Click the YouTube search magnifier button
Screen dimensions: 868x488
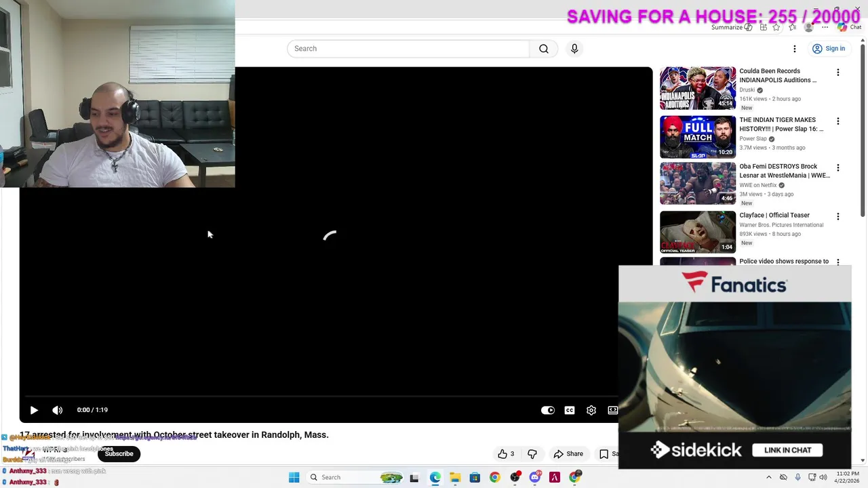[544, 49]
